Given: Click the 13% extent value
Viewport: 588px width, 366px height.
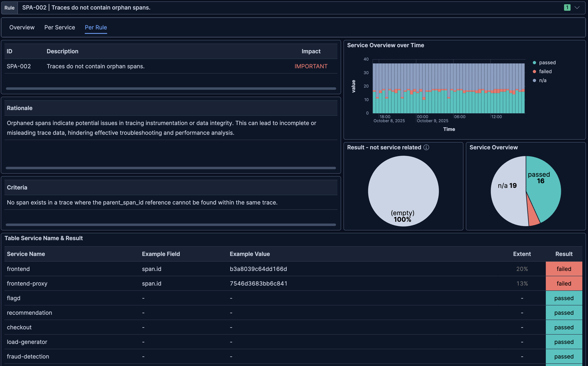Looking at the screenshot, I should click(x=522, y=284).
